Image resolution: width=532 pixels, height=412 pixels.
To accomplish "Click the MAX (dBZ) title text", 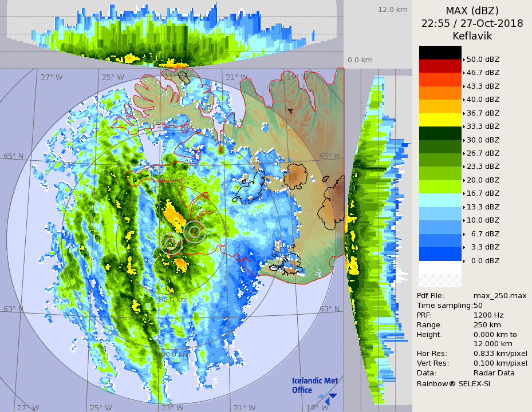I will pos(472,11).
